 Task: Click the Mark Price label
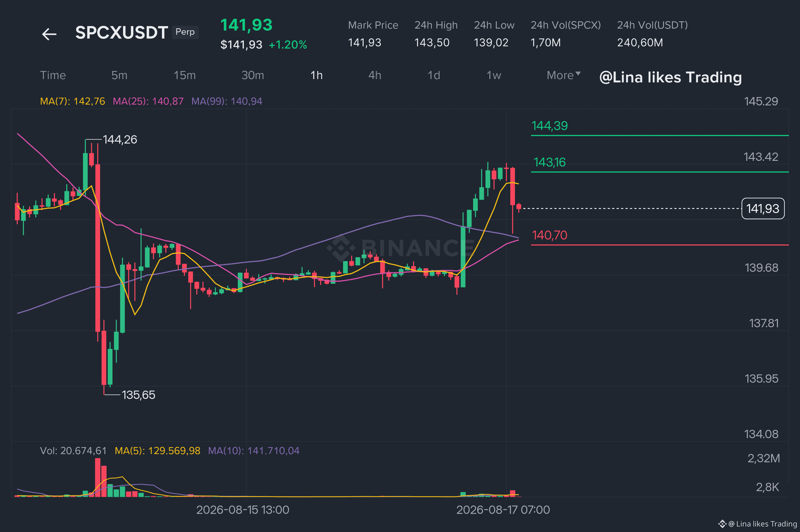373,25
